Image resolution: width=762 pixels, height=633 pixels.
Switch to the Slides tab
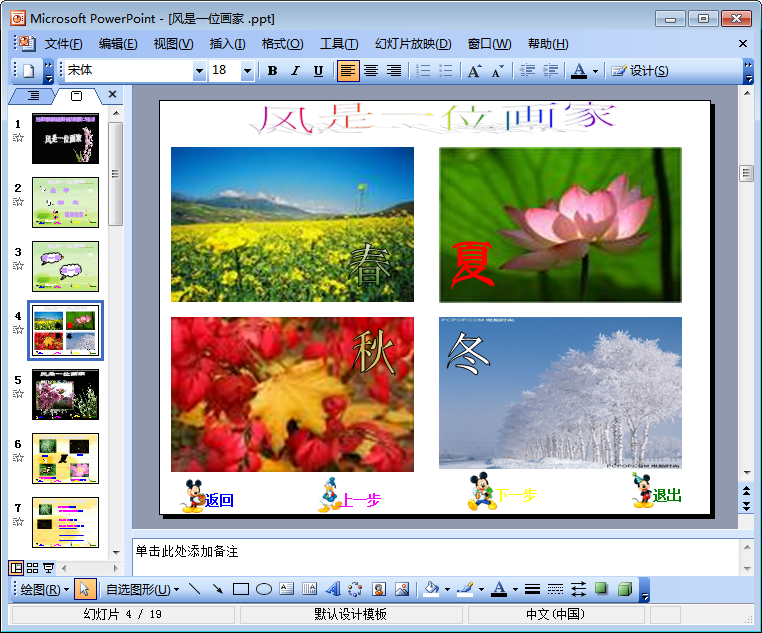point(77,95)
